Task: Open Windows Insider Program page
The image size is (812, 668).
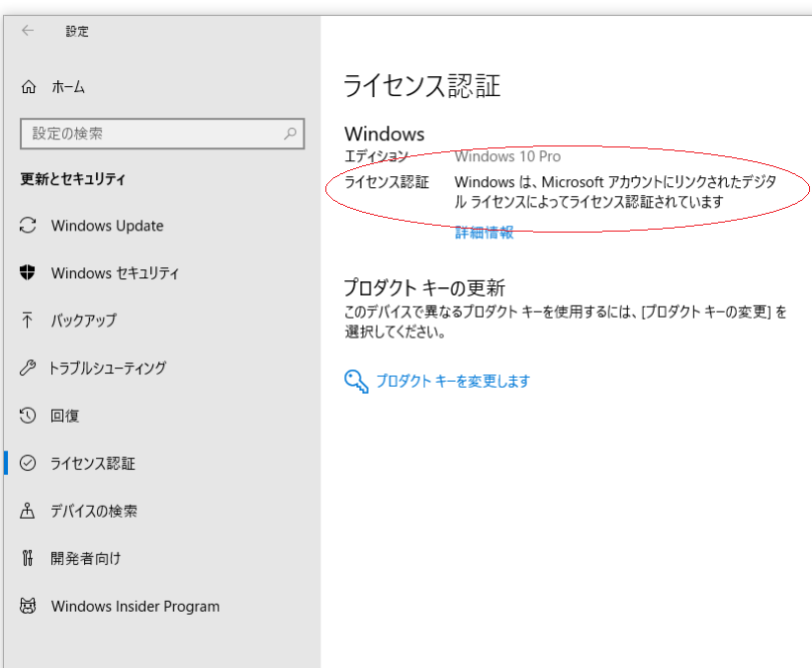Action: pyautogui.click(x=135, y=607)
